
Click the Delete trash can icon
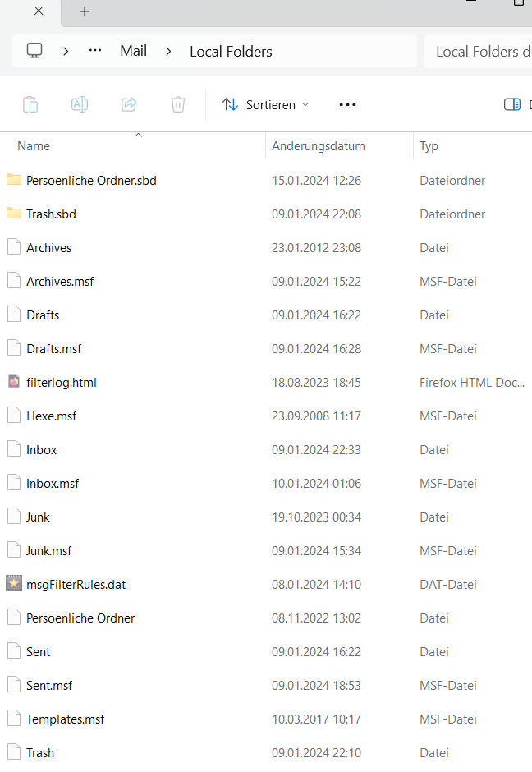click(x=178, y=104)
